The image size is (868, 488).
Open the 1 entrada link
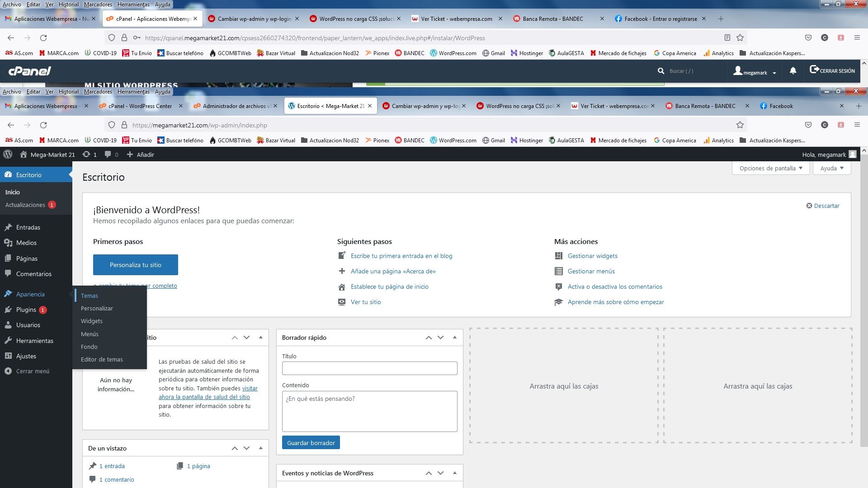(x=112, y=466)
